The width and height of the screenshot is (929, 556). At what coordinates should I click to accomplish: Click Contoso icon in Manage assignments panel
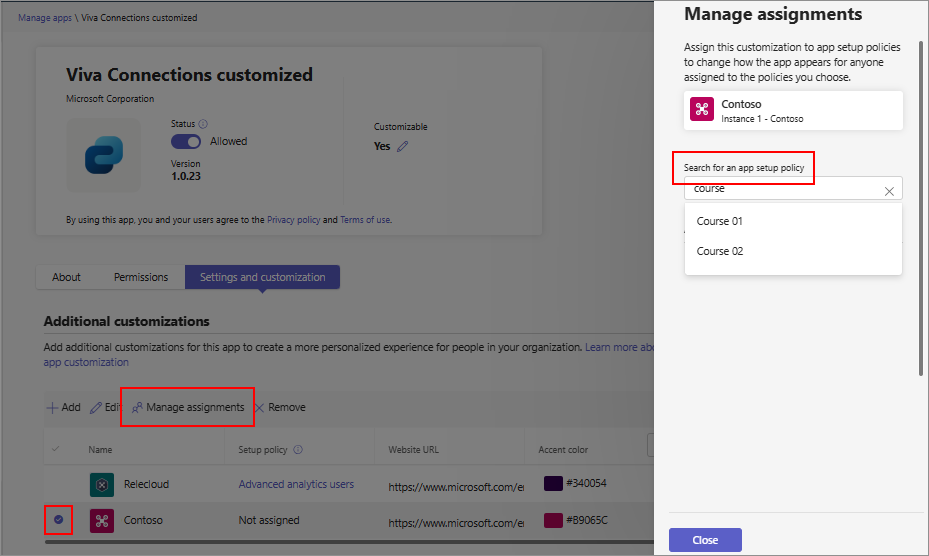click(x=702, y=109)
